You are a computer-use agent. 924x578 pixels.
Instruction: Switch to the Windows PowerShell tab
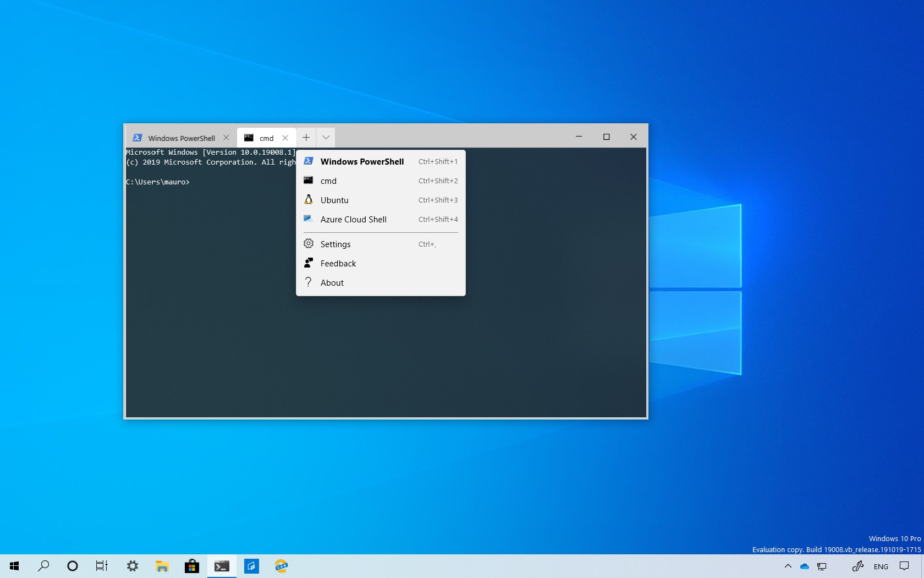pyautogui.click(x=182, y=138)
